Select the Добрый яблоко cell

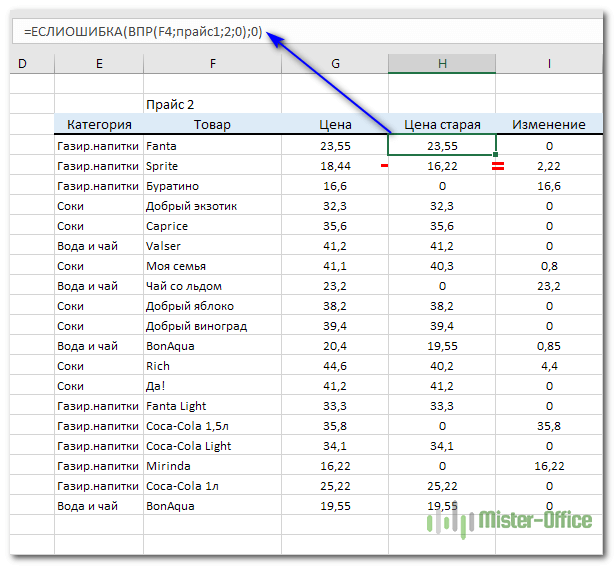(x=213, y=306)
